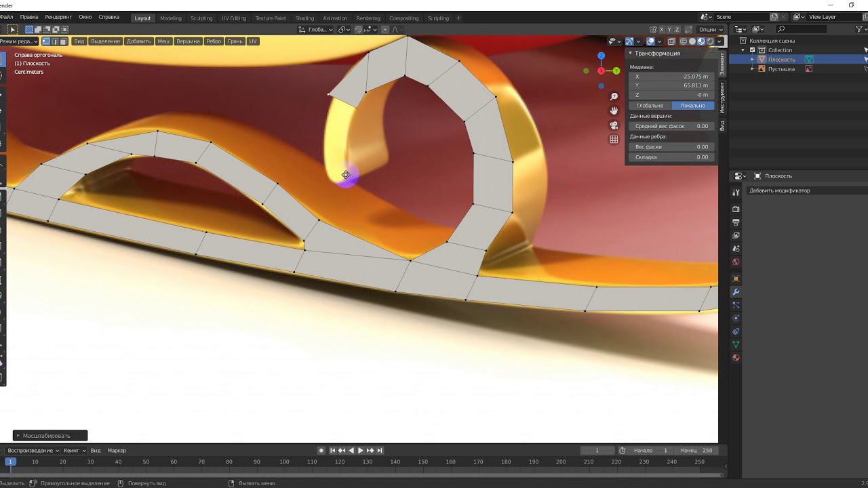Toggle camera view with the camera icon
Screen dimensions: 868x488
pos(614,125)
